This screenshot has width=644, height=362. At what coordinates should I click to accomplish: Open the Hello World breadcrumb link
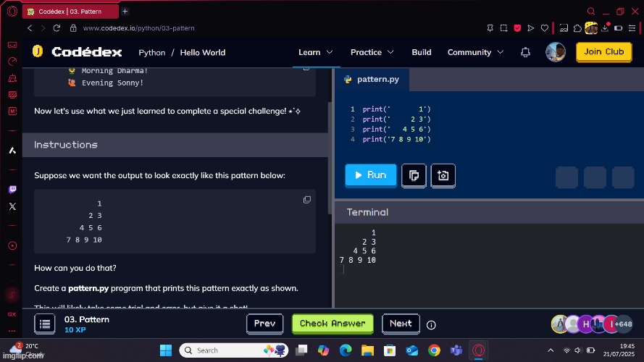coord(203,53)
